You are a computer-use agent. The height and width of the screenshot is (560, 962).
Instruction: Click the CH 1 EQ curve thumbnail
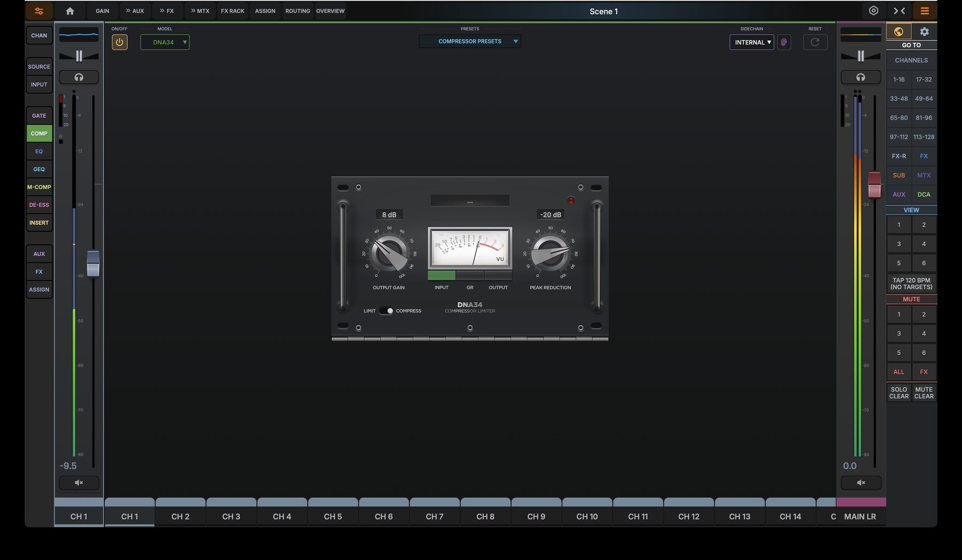[79, 35]
